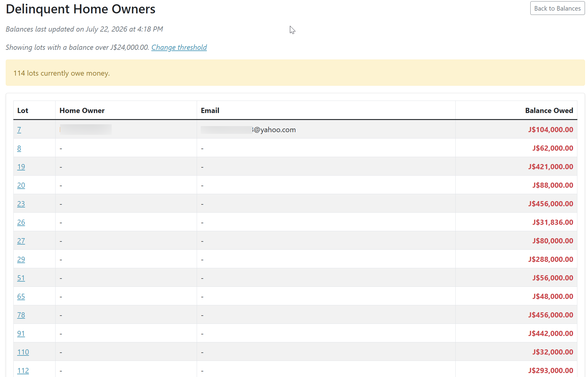Click the Back to Balances button
Image resolution: width=588 pixels, height=377 pixels.
(557, 8)
